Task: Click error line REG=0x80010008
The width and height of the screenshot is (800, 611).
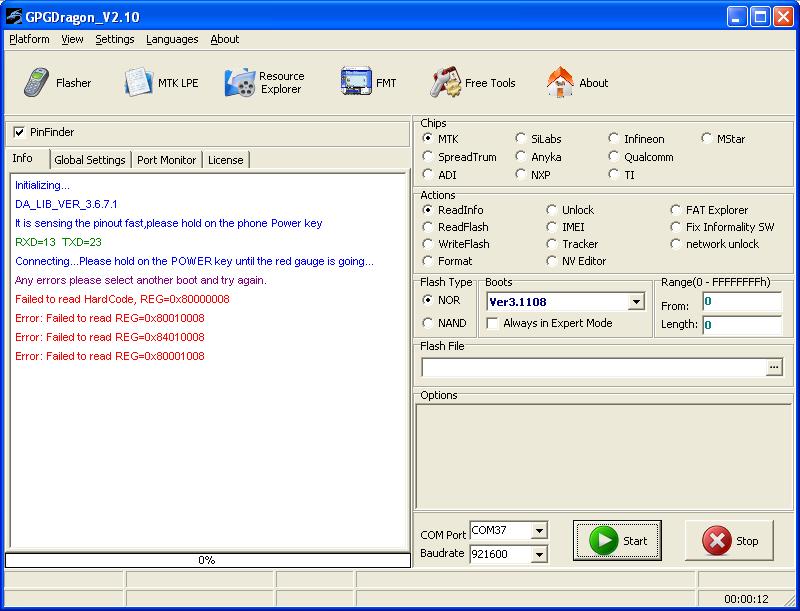Action: 110,318
